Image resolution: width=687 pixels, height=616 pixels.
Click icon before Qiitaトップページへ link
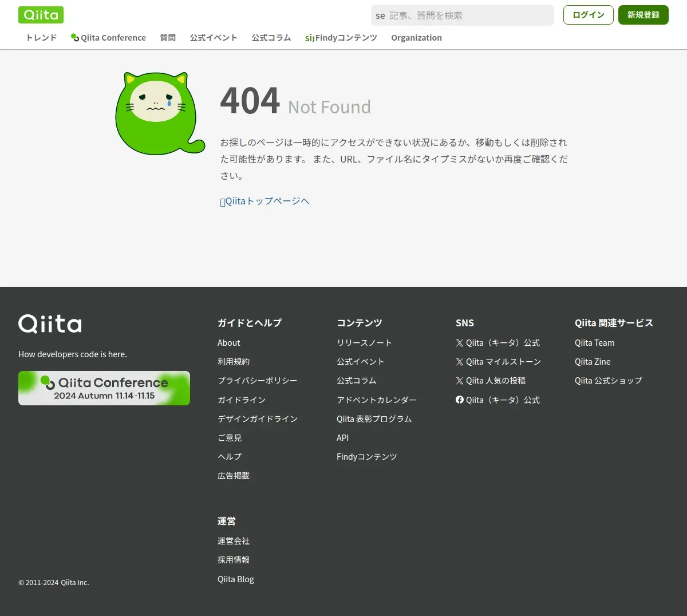pos(223,202)
